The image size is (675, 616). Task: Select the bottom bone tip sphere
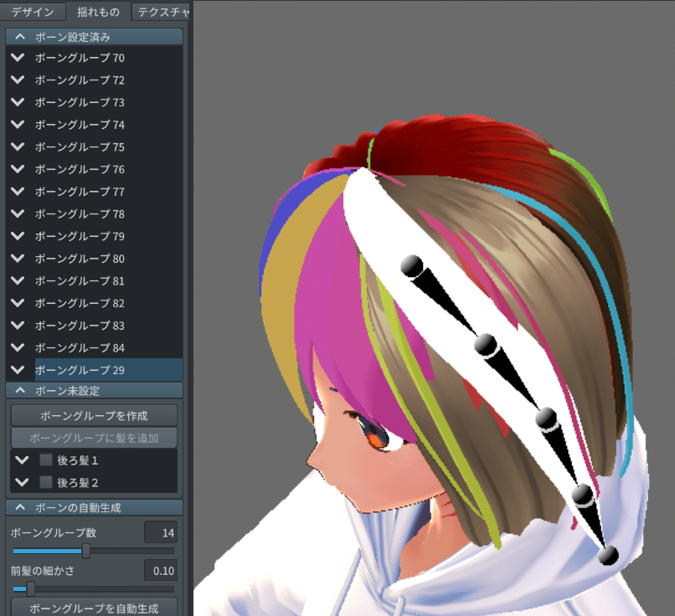click(608, 556)
